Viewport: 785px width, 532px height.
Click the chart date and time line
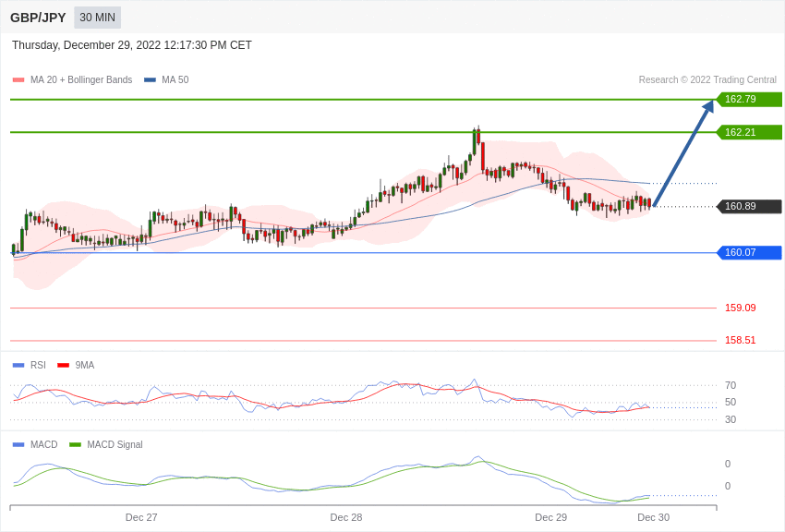coord(132,45)
